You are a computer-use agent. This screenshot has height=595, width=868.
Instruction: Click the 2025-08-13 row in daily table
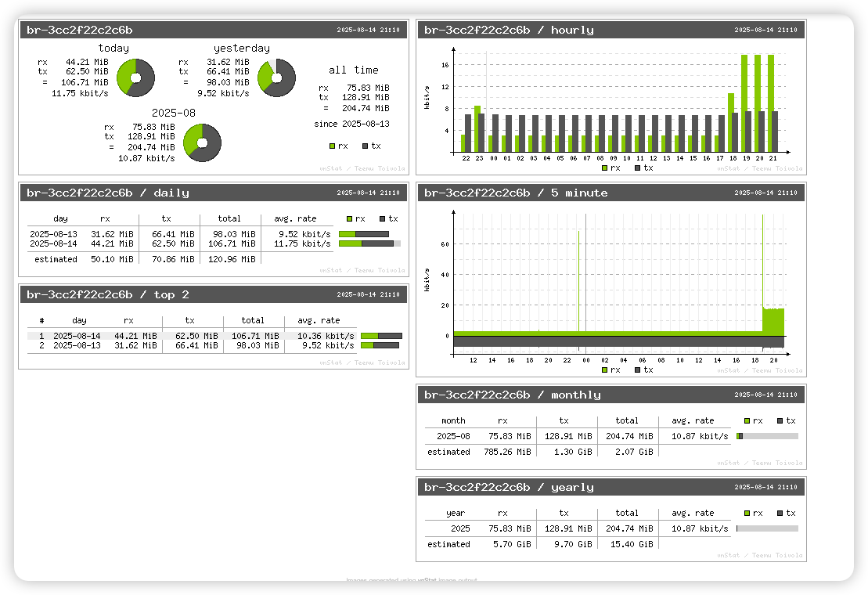point(180,233)
